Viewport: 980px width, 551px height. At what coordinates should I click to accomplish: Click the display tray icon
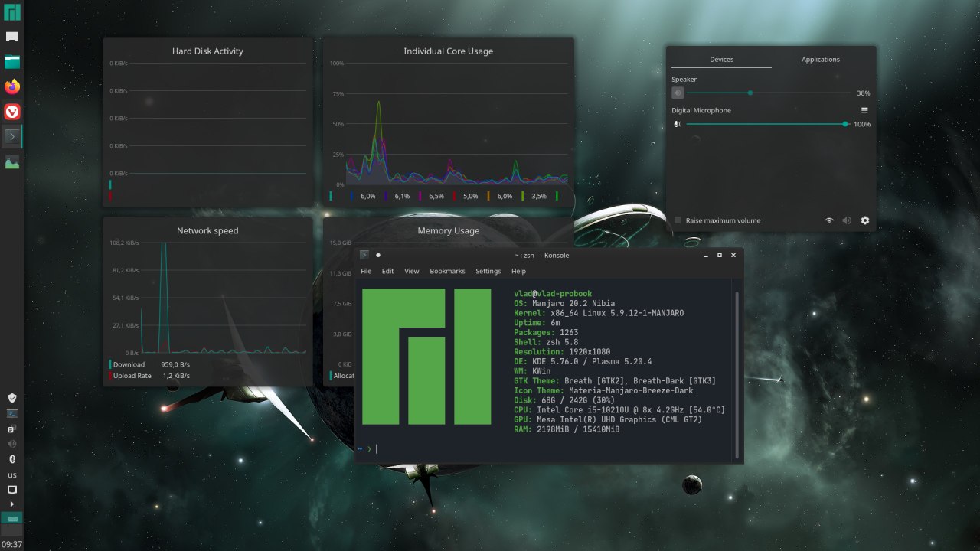point(12,489)
